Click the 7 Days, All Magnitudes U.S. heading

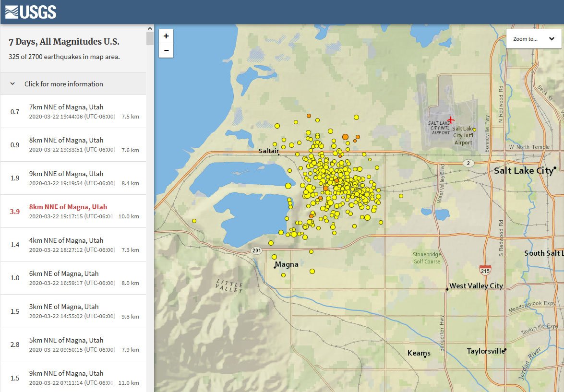64,42
